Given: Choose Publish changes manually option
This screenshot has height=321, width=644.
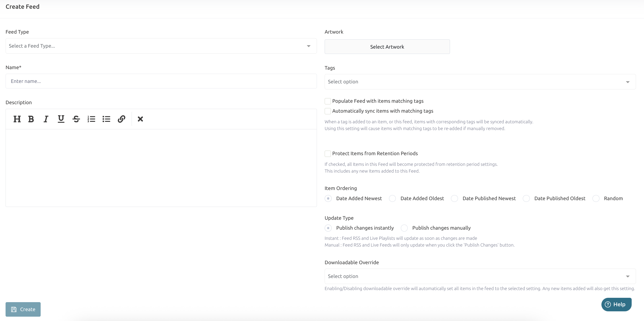Looking at the screenshot, I should pyautogui.click(x=404, y=228).
